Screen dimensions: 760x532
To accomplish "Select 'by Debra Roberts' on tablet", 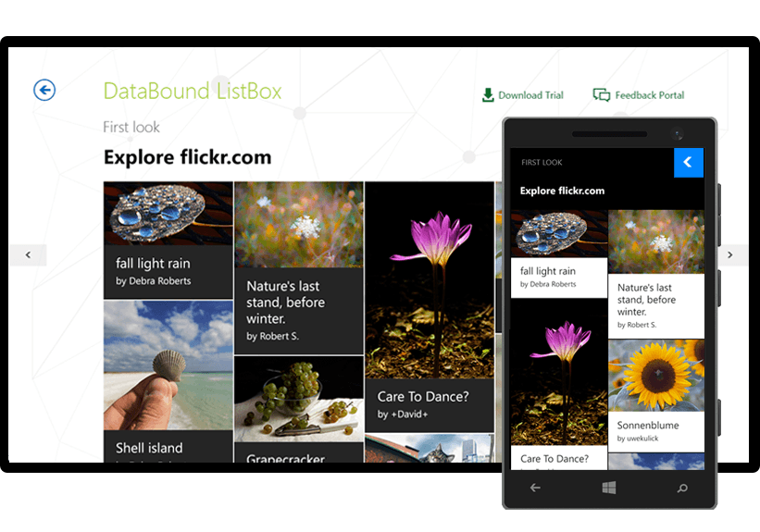I will [x=153, y=281].
